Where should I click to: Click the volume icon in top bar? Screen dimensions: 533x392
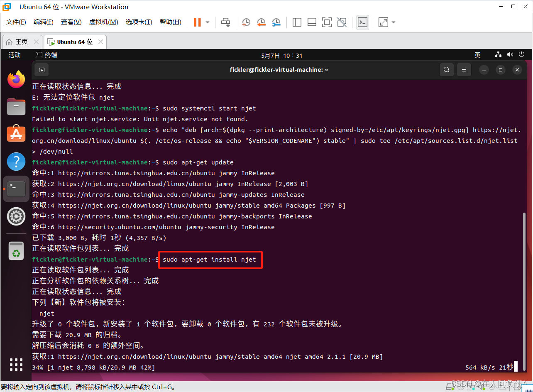[510, 55]
